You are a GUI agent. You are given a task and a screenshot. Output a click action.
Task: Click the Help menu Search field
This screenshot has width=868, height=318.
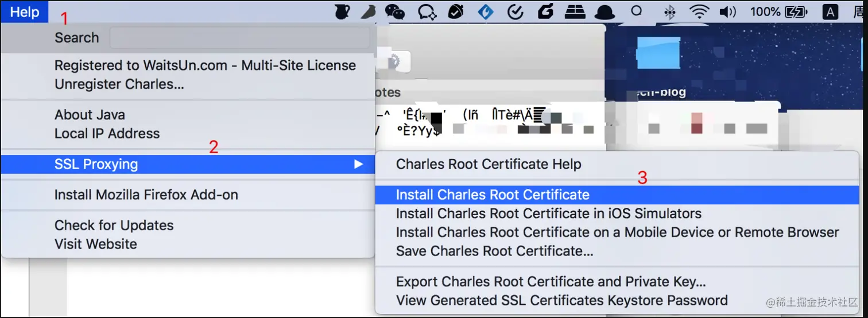point(239,38)
